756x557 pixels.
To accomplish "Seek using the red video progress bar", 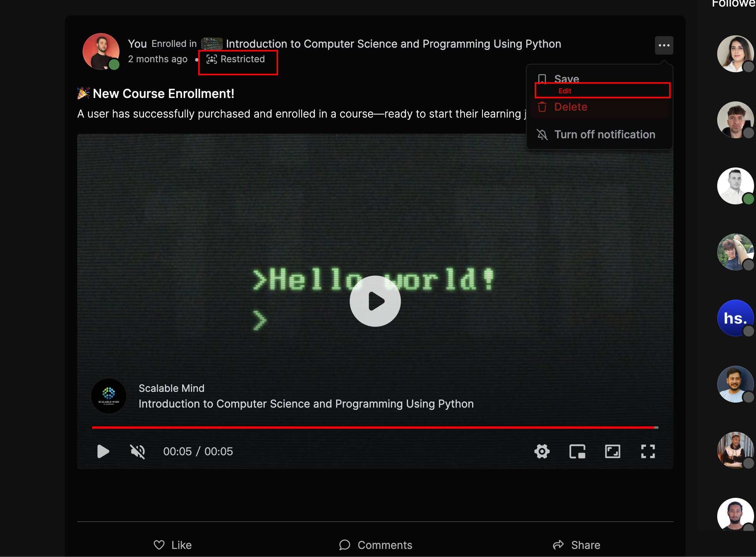I will (375, 427).
